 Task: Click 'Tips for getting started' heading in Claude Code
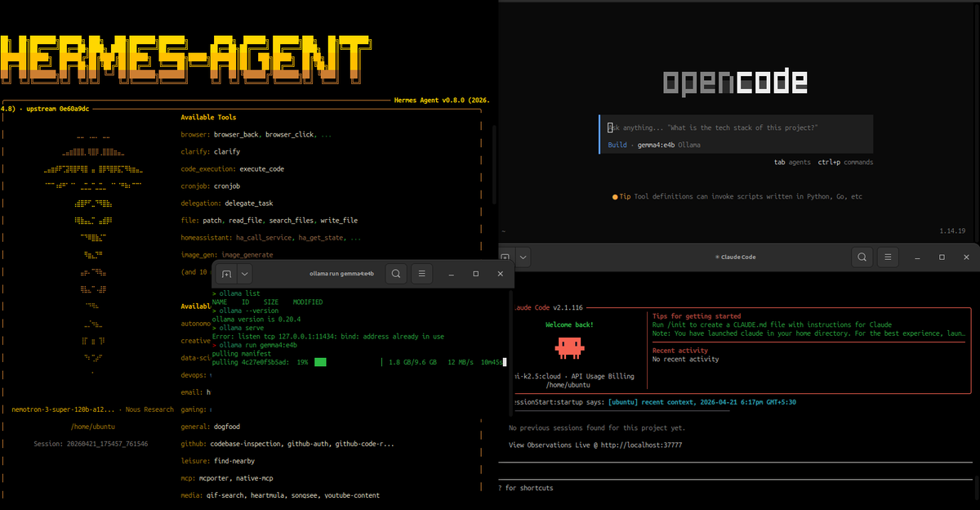tap(697, 316)
